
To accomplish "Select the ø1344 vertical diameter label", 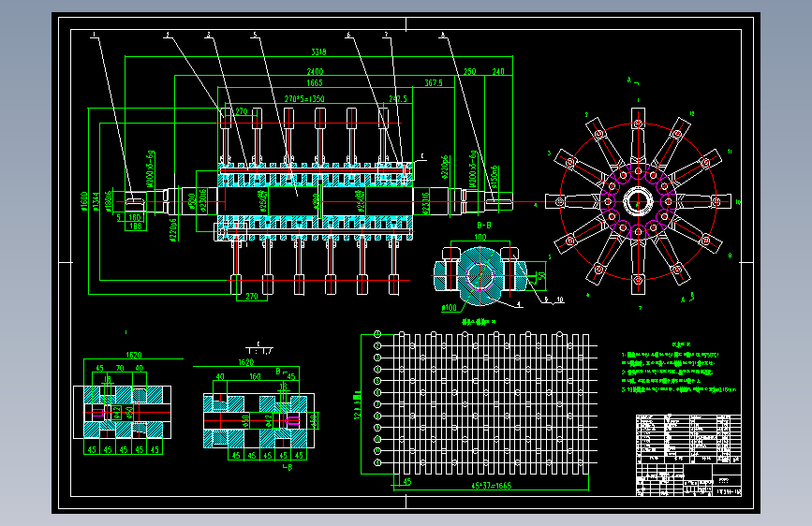I will click(96, 202).
